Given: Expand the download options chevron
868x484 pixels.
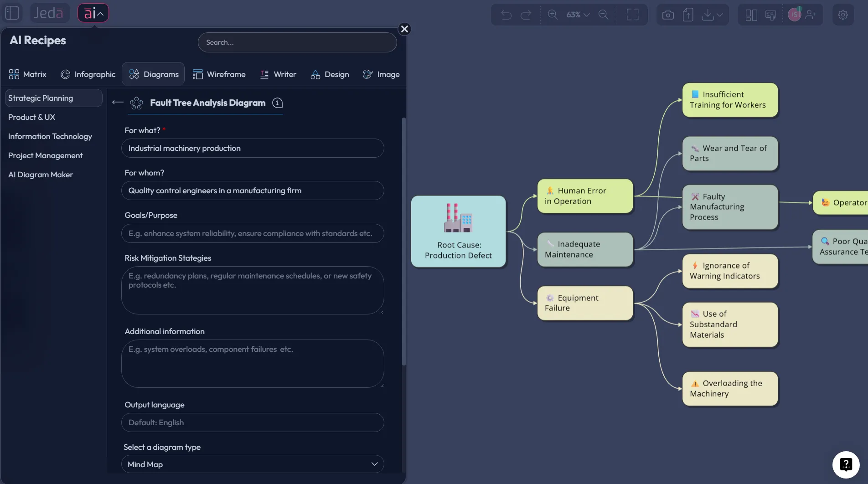Looking at the screenshot, I should coord(720,14).
